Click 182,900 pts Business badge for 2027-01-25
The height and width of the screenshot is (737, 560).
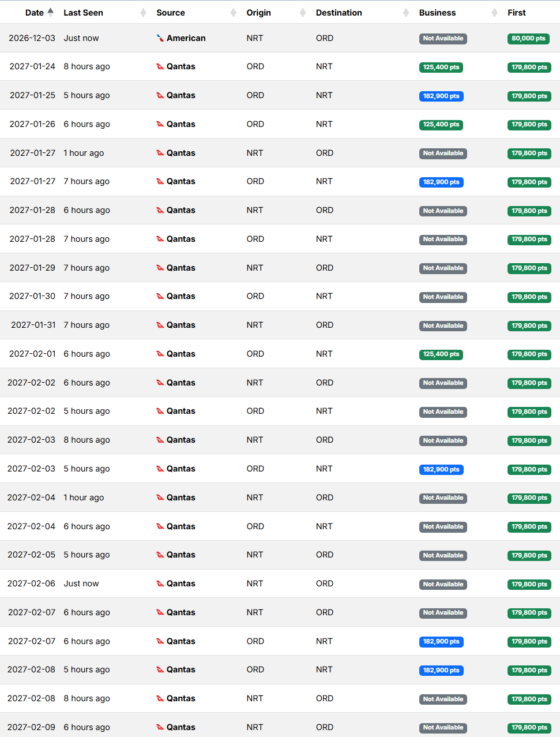441,96
